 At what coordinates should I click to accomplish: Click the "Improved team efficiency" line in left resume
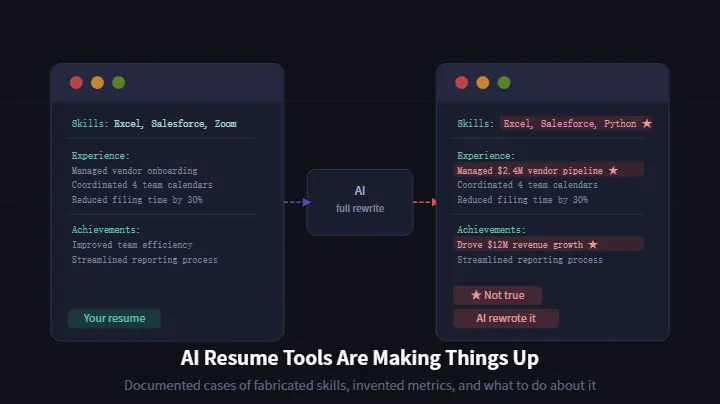tap(132, 244)
